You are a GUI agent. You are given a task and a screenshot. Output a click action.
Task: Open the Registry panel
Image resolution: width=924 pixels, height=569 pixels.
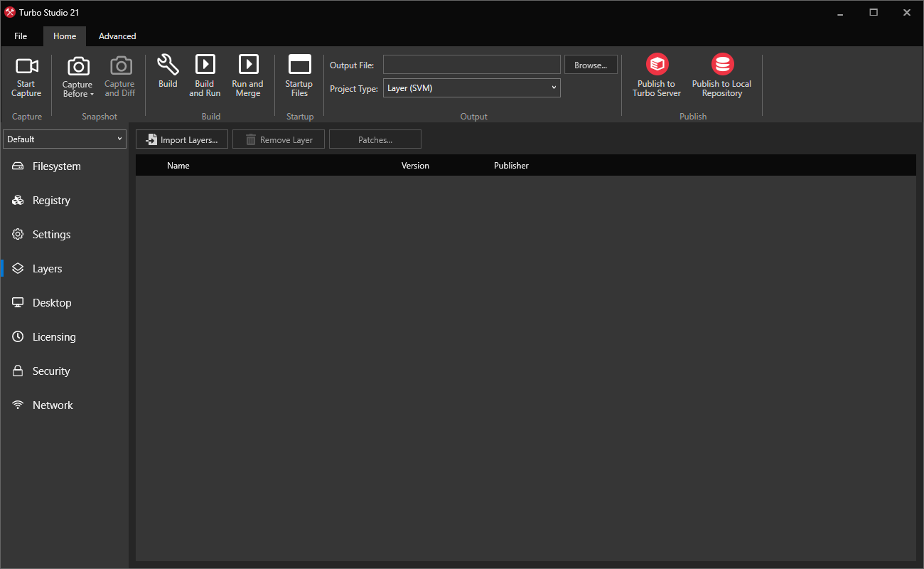(50, 200)
